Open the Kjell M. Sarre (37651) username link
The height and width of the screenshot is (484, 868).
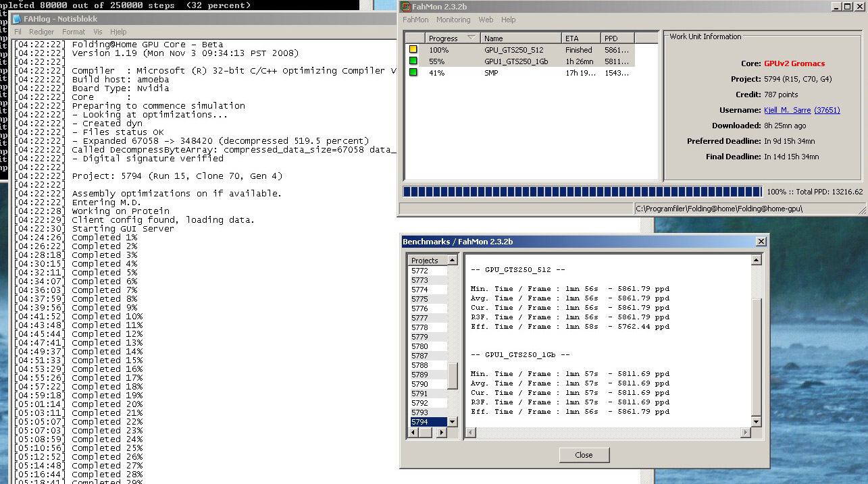(x=802, y=110)
